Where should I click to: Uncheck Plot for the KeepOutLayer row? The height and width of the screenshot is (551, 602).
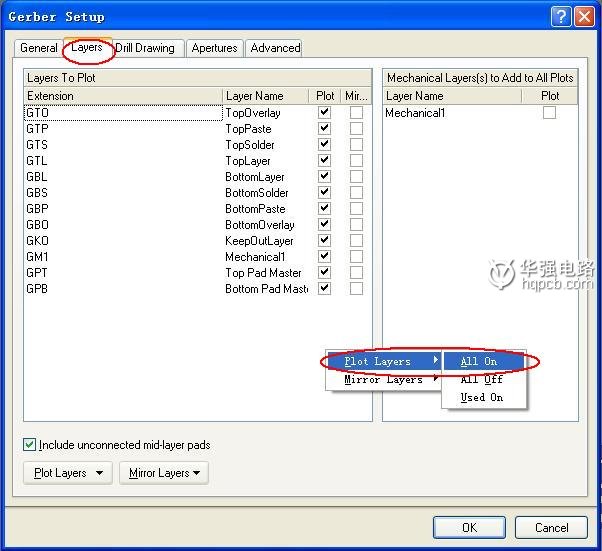coord(324,241)
